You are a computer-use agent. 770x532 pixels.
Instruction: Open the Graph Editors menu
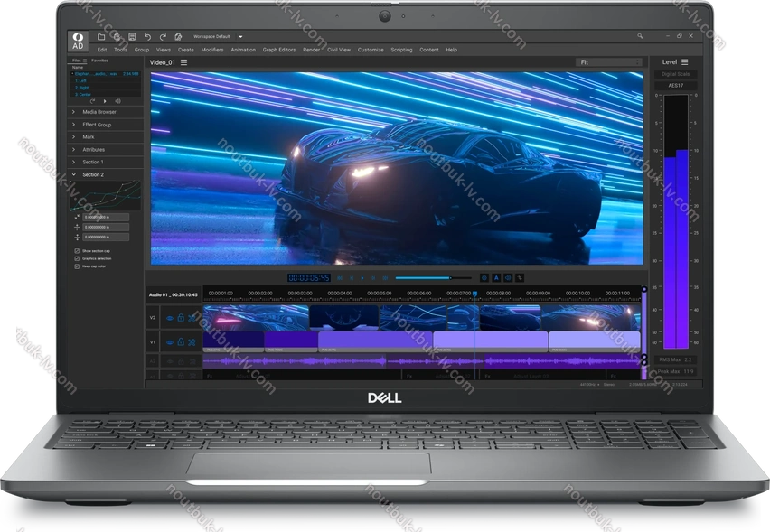pos(279,50)
